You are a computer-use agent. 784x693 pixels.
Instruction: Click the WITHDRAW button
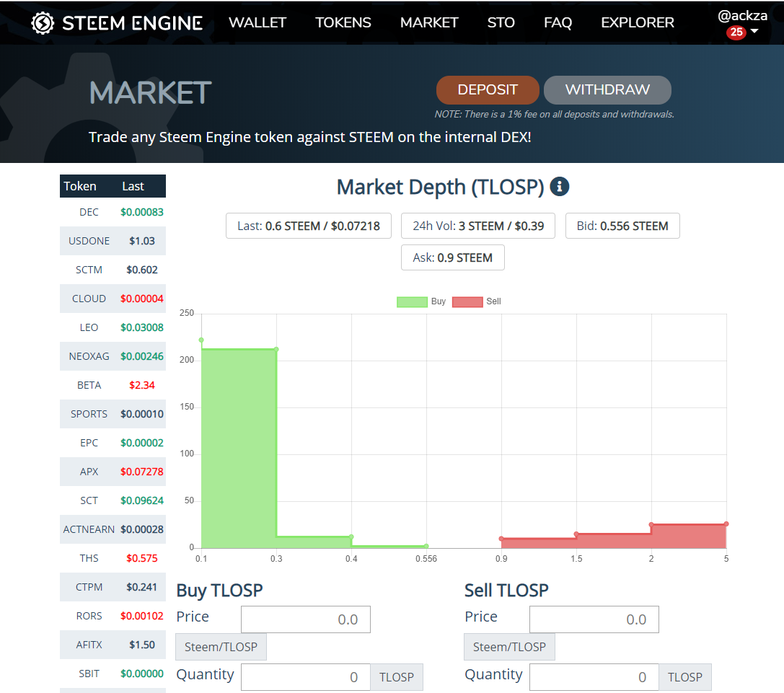click(x=607, y=90)
